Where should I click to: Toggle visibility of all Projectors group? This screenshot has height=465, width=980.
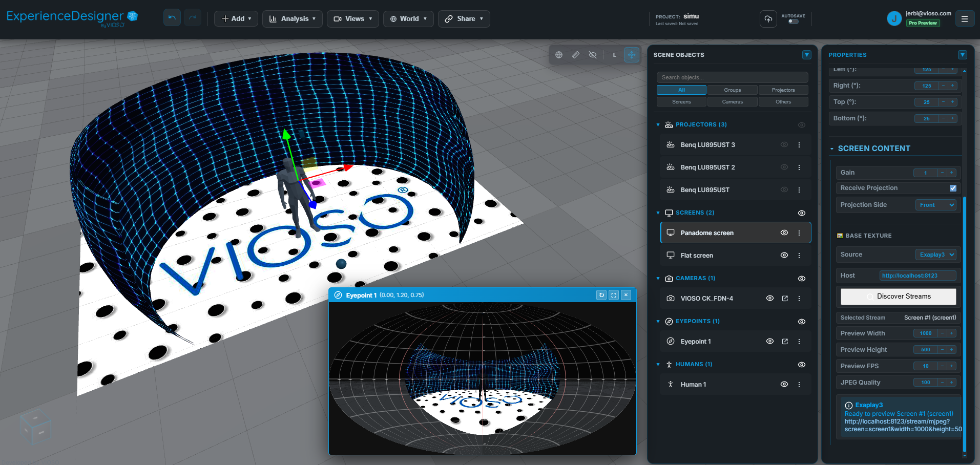click(802, 125)
